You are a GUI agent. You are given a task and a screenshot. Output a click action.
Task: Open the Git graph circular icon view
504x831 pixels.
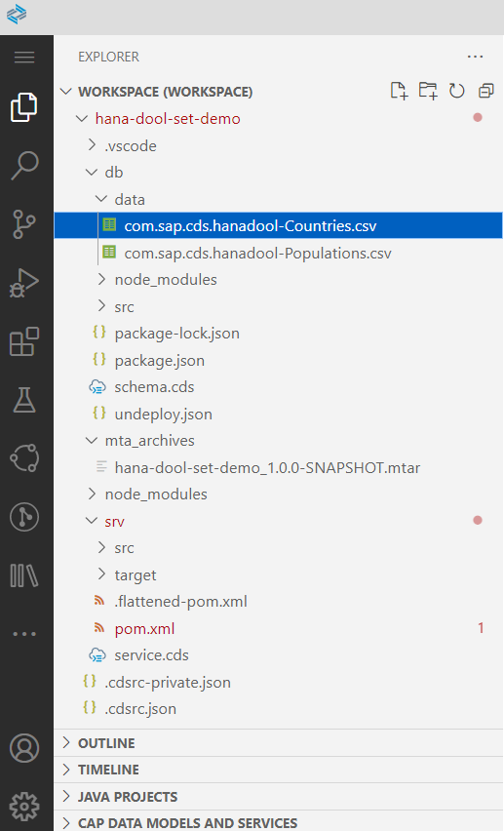(x=24, y=517)
